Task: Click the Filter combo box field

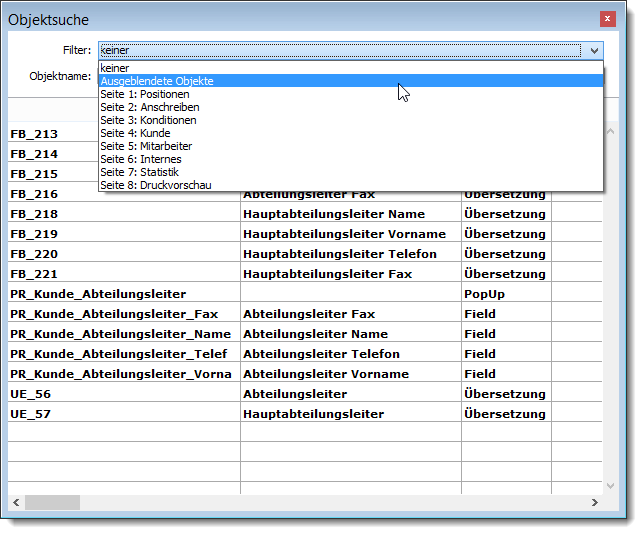Action: [340, 50]
